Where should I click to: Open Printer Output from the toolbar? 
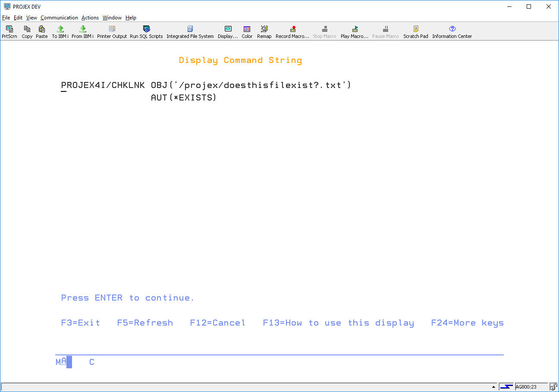(x=112, y=32)
